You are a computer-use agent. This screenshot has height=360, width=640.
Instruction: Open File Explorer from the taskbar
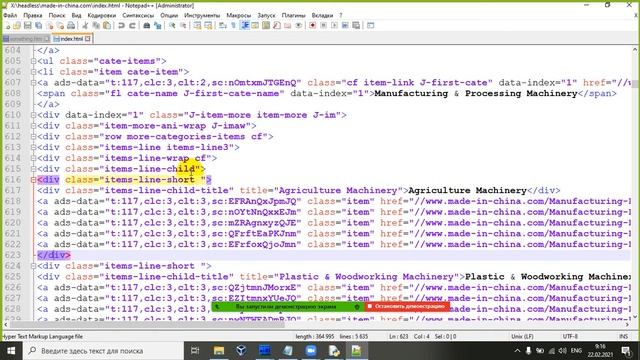tap(219, 351)
